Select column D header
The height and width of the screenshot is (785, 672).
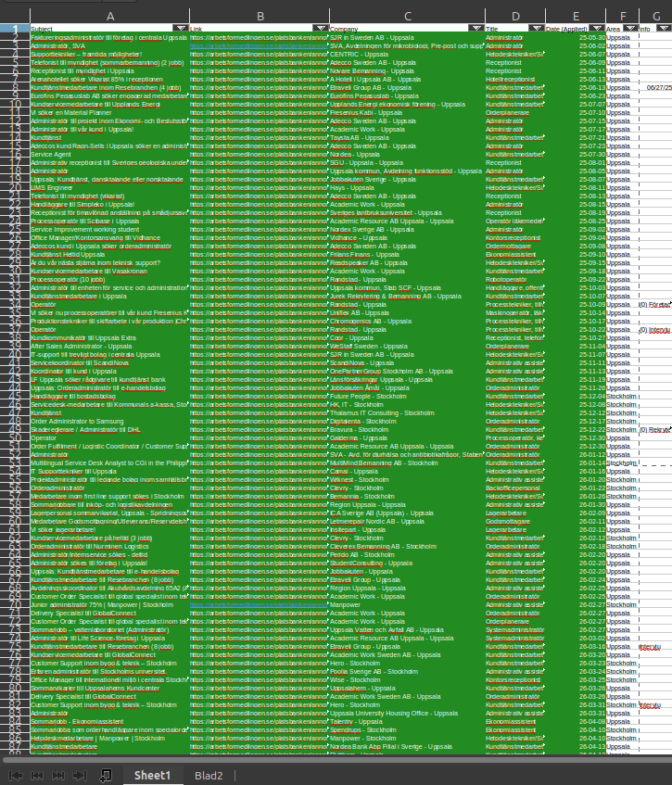(x=515, y=17)
